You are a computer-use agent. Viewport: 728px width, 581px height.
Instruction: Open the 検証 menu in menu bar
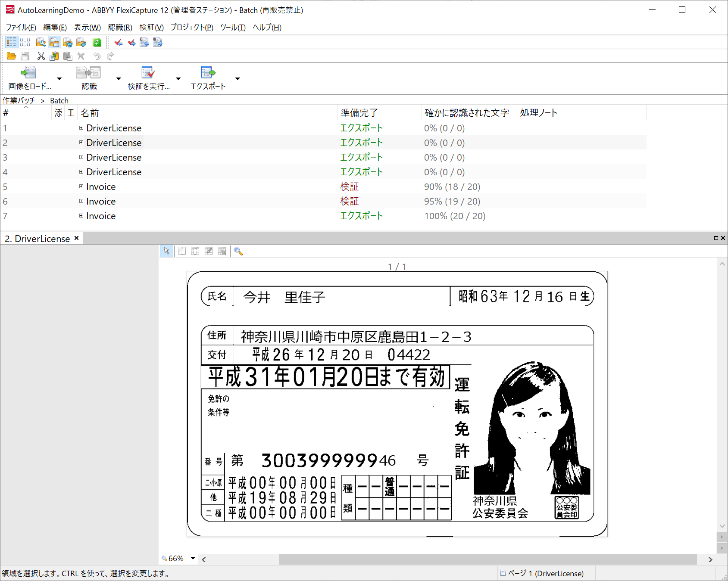151,27
